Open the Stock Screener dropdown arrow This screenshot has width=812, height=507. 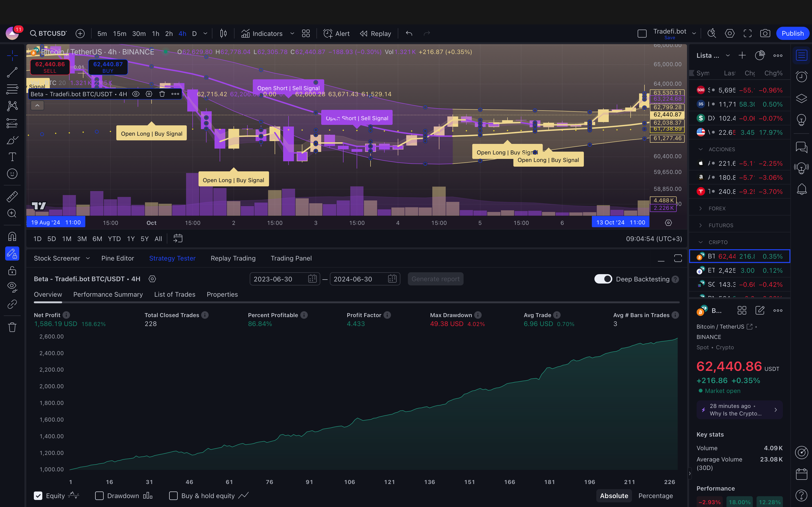coord(88,258)
